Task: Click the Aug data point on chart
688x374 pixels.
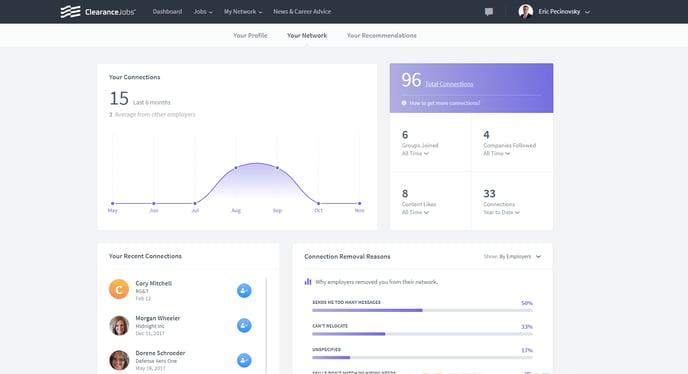Action: tap(236, 168)
